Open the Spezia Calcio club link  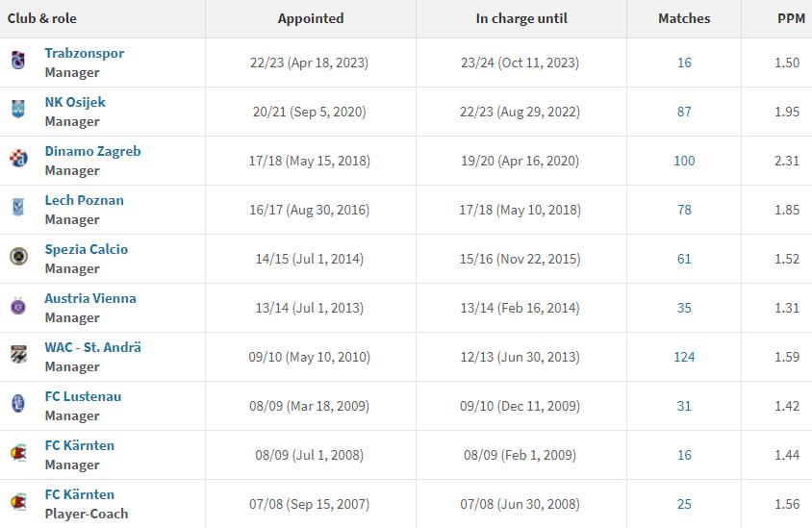(x=86, y=249)
